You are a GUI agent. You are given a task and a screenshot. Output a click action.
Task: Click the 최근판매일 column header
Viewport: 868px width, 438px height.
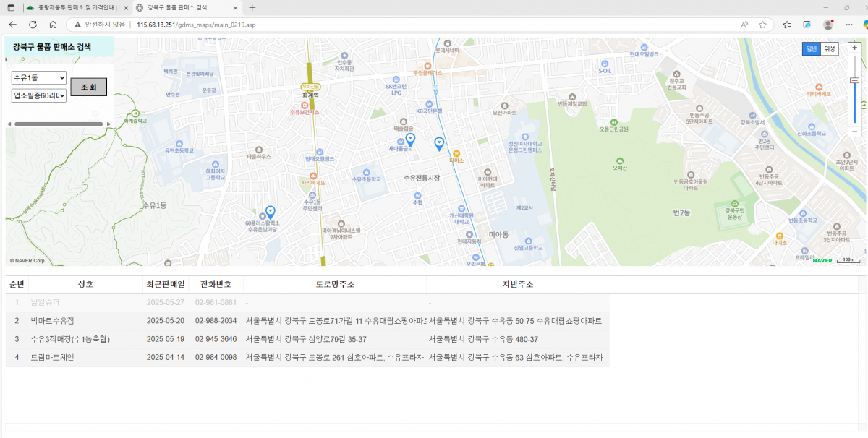pos(166,284)
